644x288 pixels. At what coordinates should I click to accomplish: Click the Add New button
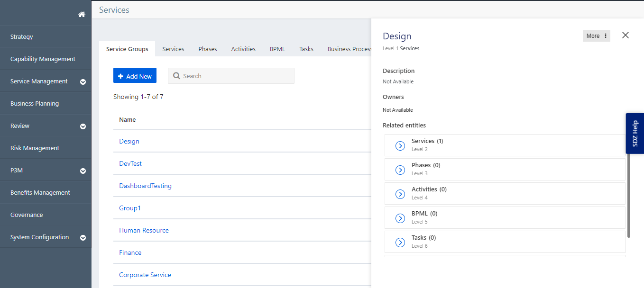(x=135, y=76)
